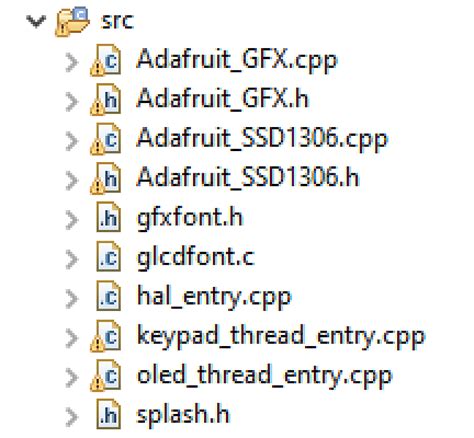Click the hal_entry.cpp file icon
Viewport: 474px width, 438px height.
click(108, 296)
